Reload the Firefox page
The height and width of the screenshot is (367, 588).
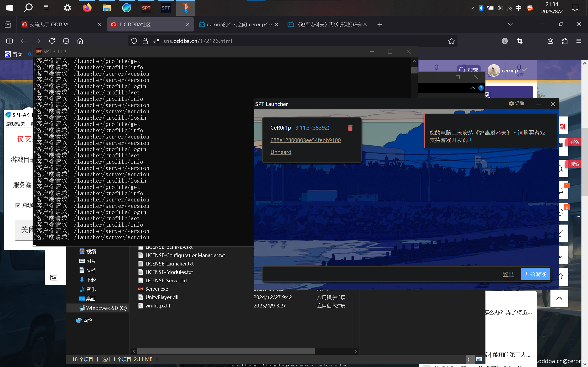point(52,41)
